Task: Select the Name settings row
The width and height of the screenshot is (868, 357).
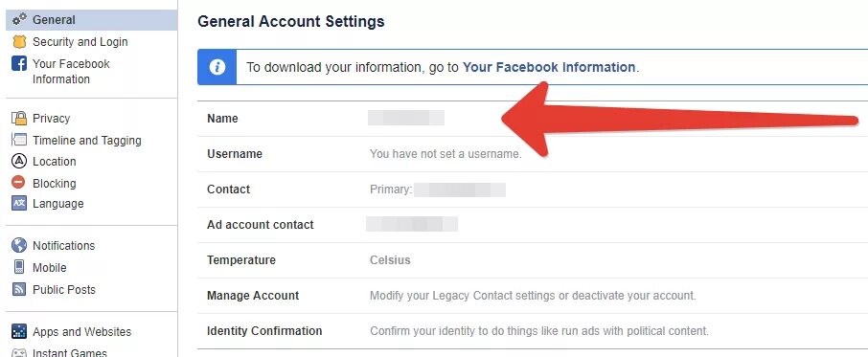Action: [533, 119]
